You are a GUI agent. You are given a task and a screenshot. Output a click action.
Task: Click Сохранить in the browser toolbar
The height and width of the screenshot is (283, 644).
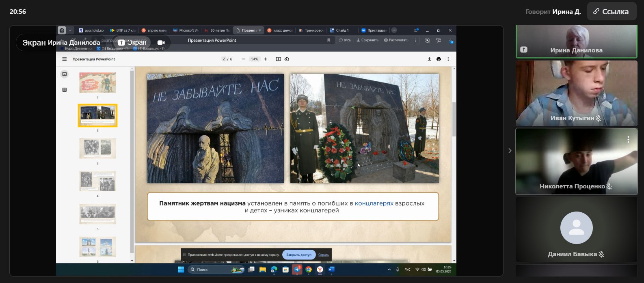click(x=367, y=40)
